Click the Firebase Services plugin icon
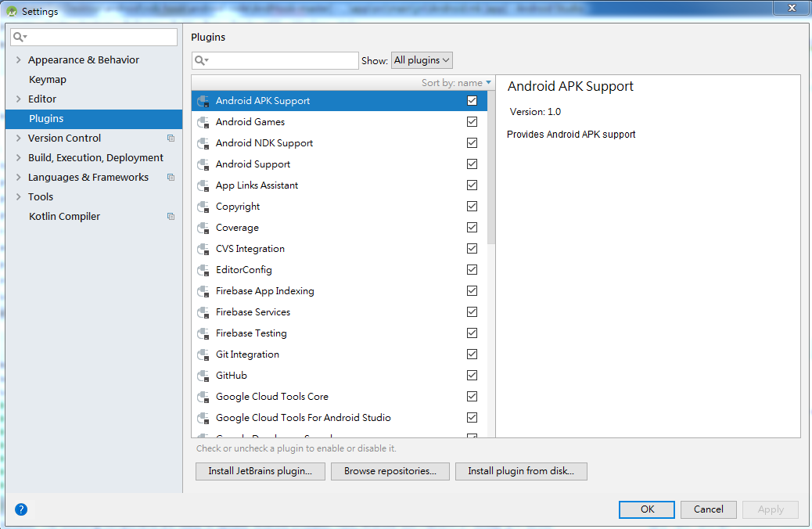This screenshot has height=529, width=812. (x=203, y=312)
